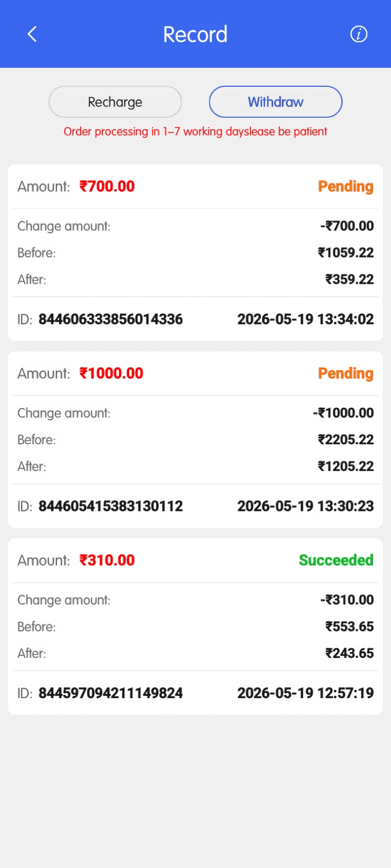The image size is (391, 868).
Task: Open the info icon in the header
Action: pos(358,34)
